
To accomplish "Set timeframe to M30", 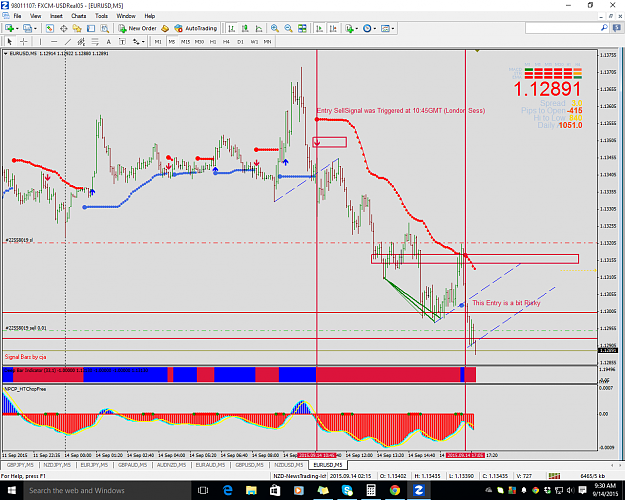I will (x=199, y=41).
